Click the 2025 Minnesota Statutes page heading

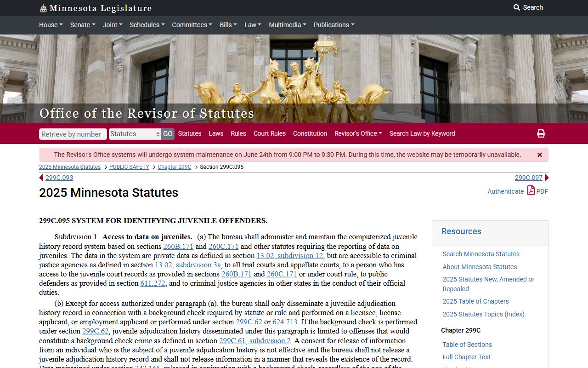(x=108, y=192)
